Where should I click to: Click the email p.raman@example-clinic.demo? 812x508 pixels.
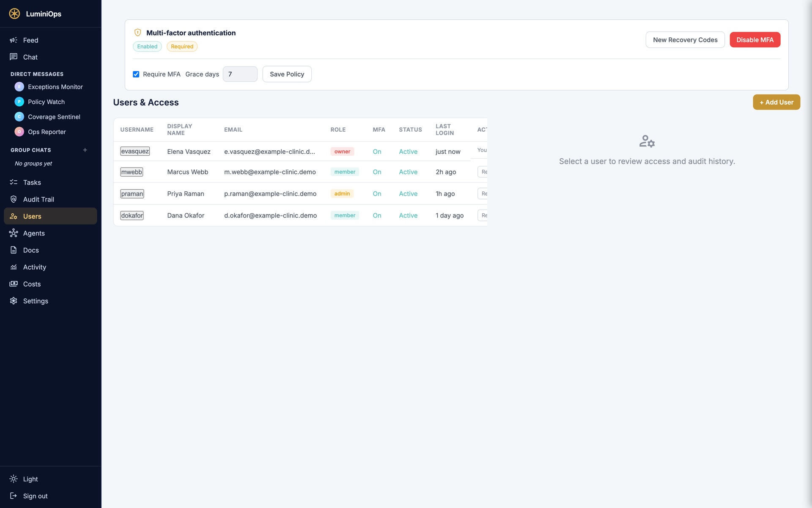click(x=270, y=193)
